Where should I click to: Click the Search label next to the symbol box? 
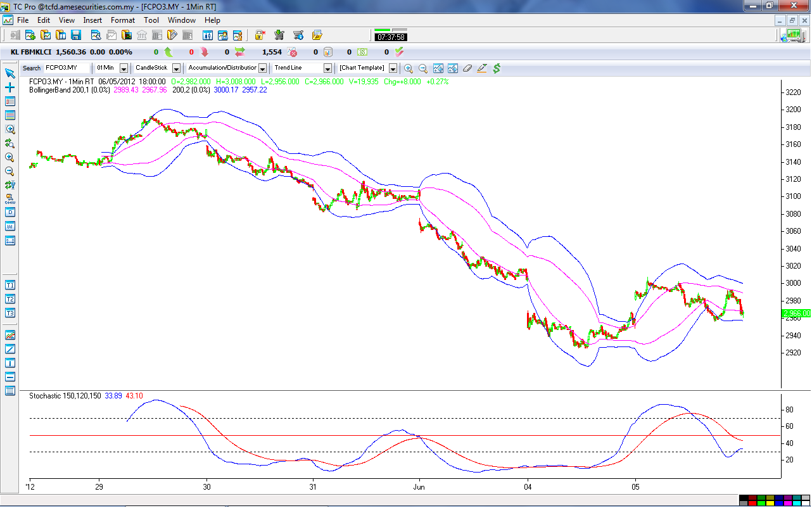tap(32, 68)
